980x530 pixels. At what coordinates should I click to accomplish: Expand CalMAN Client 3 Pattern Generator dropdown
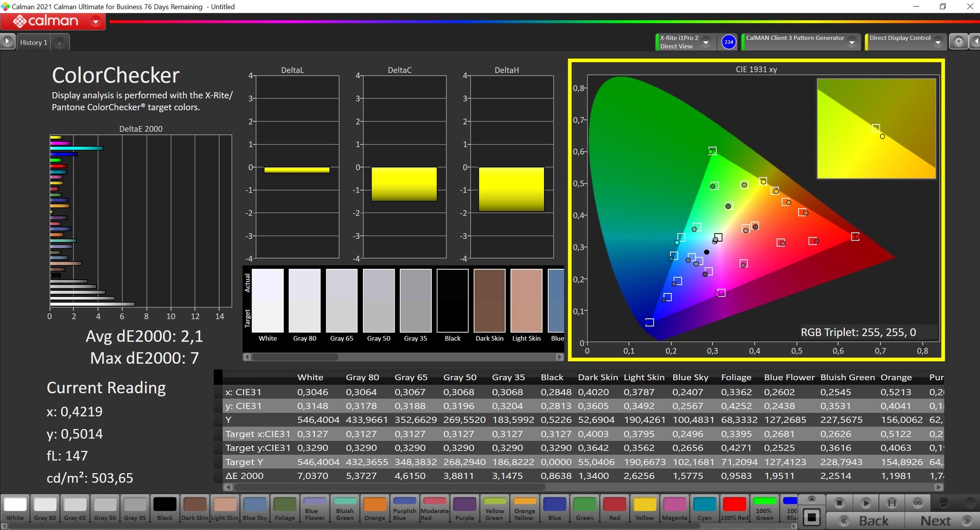851,42
